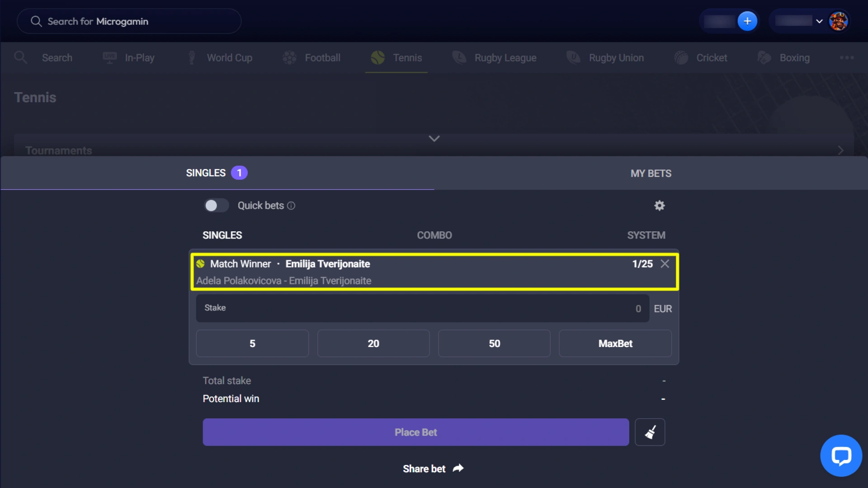Viewport: 868px width, 488px height.
Task: Choose the SINGLES bet type
Action: (x=222, y=235)
